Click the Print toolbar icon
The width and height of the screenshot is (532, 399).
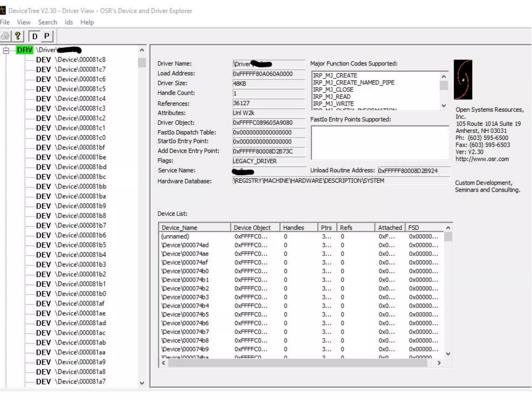[5, 36]
